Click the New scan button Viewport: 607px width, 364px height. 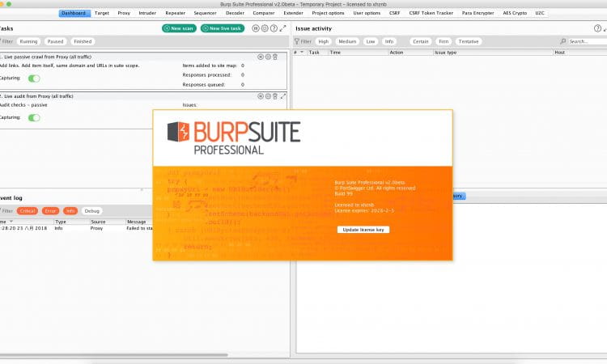[x=179, y=28]
